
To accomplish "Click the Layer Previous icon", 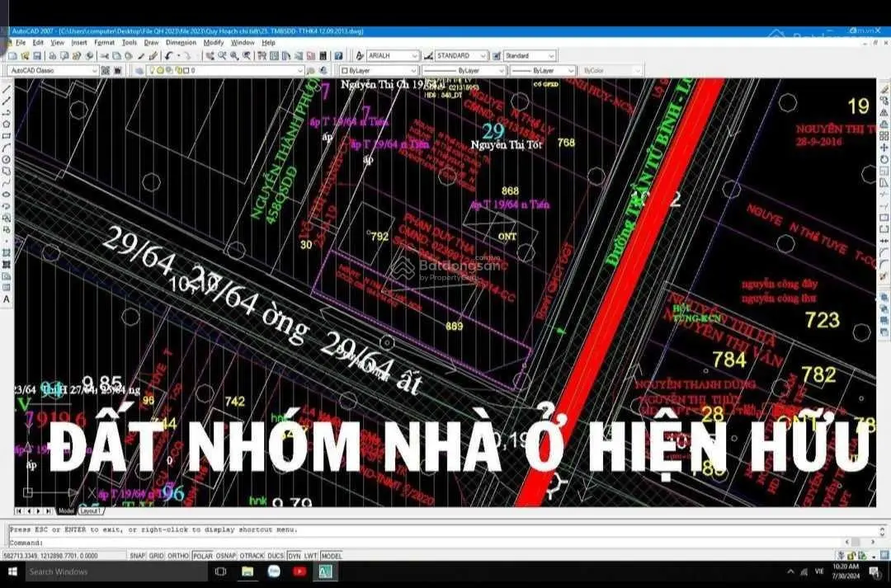I will [324, 70].
